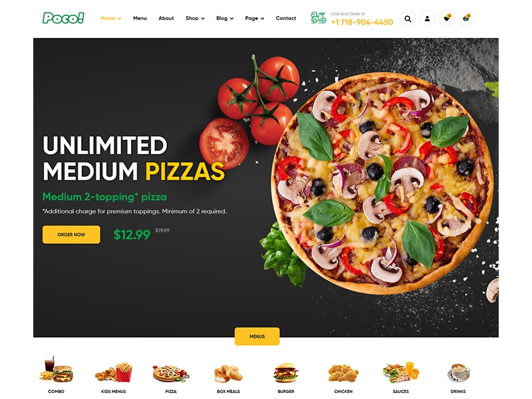Viewport: 532px width, 399px height.
Task: View wishlist via heart icon
Action: click(446, 19)
